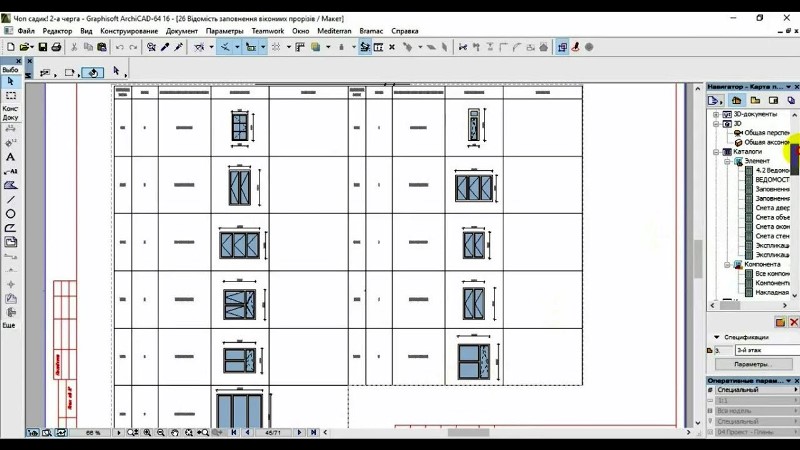Open the Документ menu
Viewport: 800px width, 450px height.
[182, 31]
